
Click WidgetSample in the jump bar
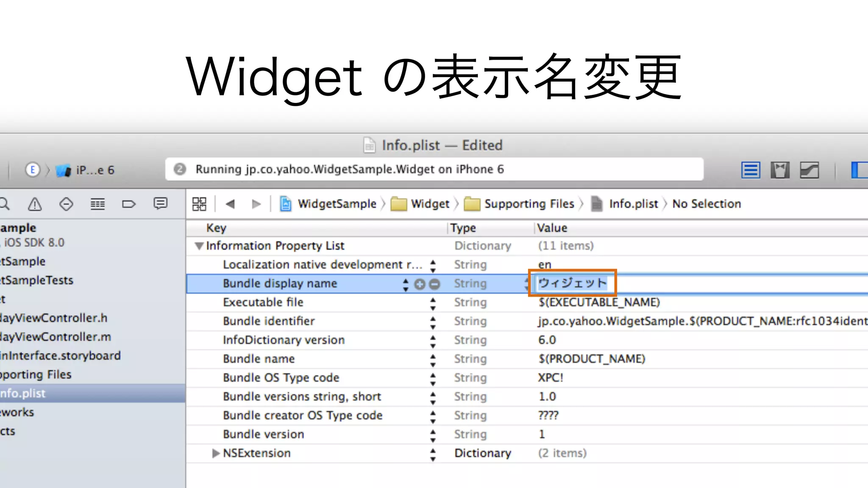[x=328, y=204]
